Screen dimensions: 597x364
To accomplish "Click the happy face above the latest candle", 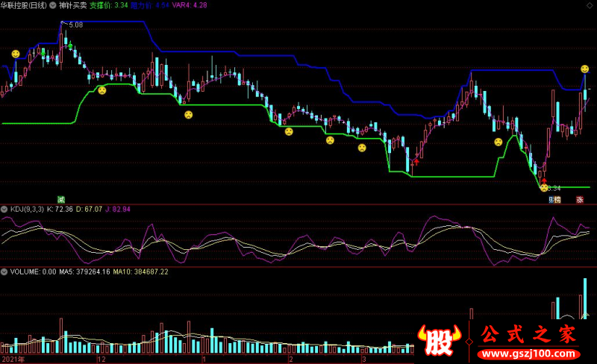I will tap(585, 69).
